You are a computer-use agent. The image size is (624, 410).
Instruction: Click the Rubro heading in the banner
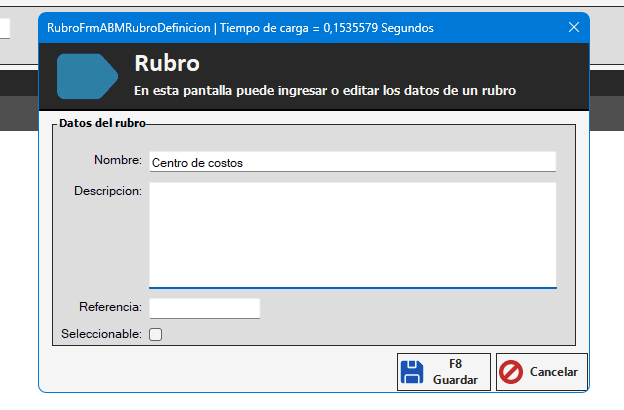(x=167, y=65)
